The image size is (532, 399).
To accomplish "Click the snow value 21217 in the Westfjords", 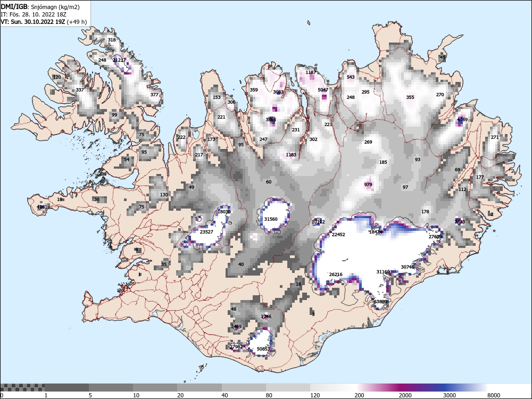I will point(119,60).
